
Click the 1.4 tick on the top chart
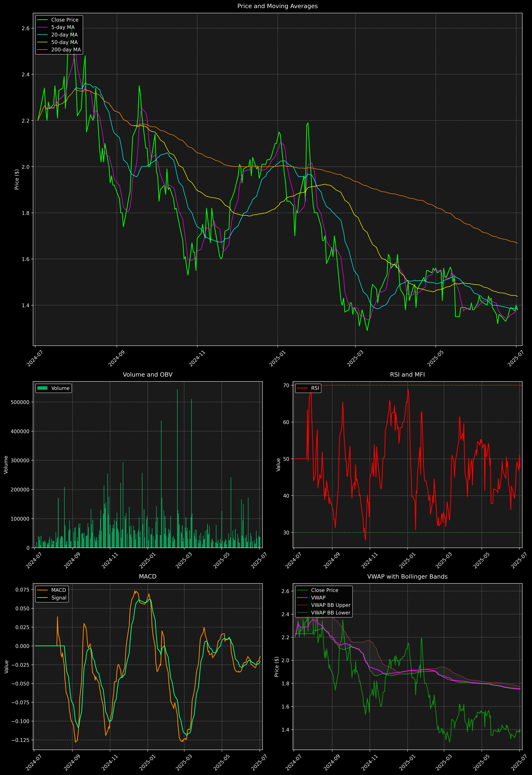26,305
